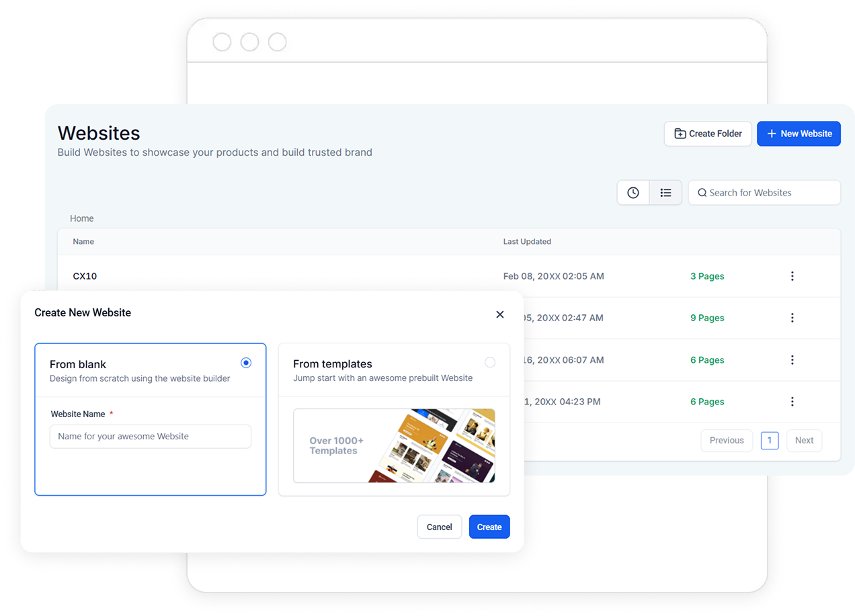Image resolution: width=855 pixels, height=616 pixels.
Task: Open three-dot menu for 9 Pages row
Action: coord(792,318)
